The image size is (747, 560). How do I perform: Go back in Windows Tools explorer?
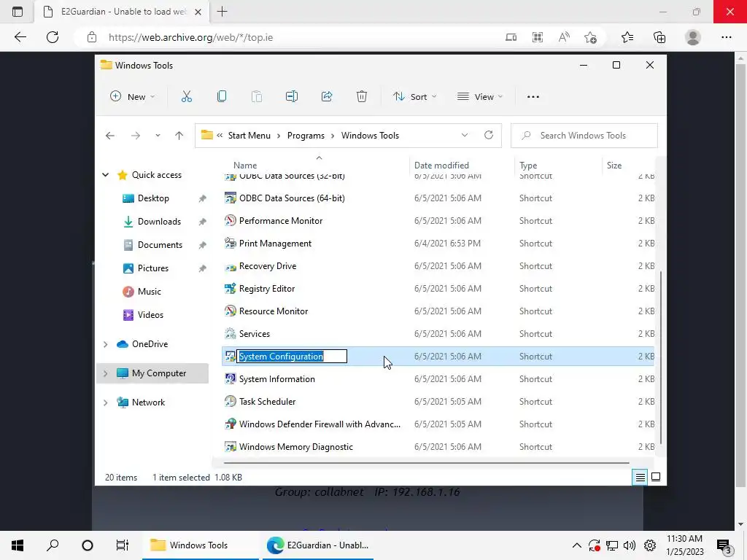[x=110, y=136]
